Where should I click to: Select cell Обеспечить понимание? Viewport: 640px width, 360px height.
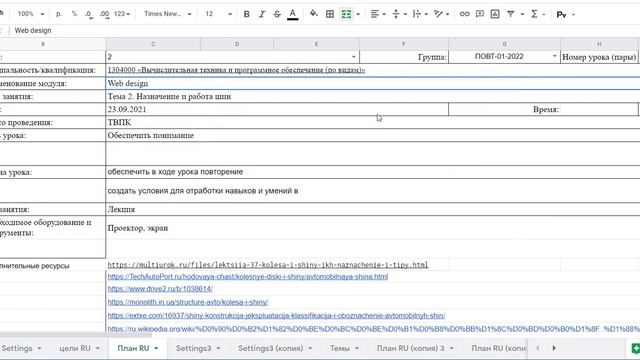pyautogui.click(x=373, y=136)
